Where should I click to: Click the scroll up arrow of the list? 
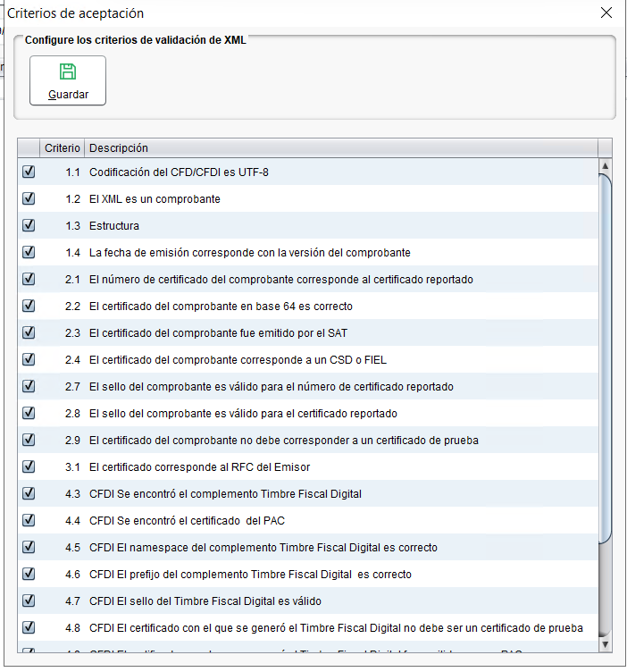pyautogui.click(x=605, y=166)
